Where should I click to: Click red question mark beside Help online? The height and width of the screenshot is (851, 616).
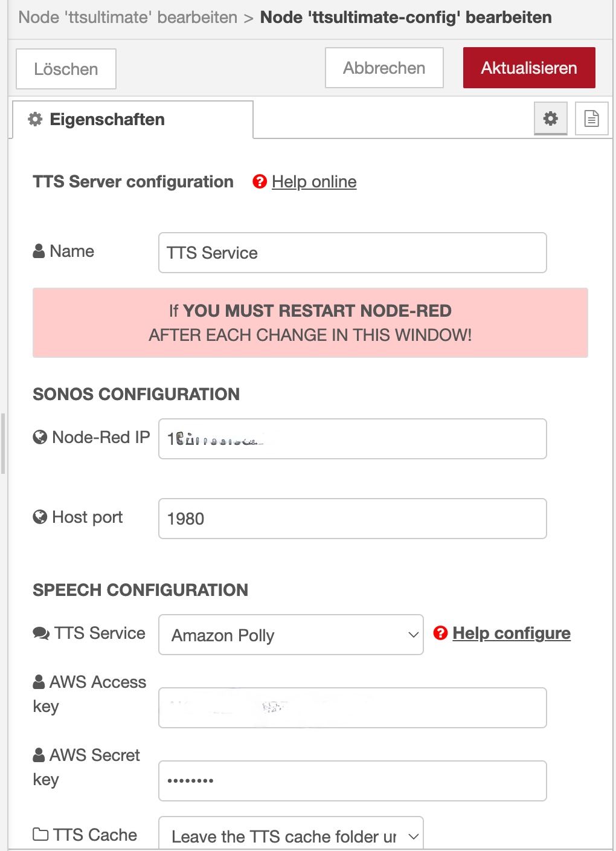tap(260, 181)
